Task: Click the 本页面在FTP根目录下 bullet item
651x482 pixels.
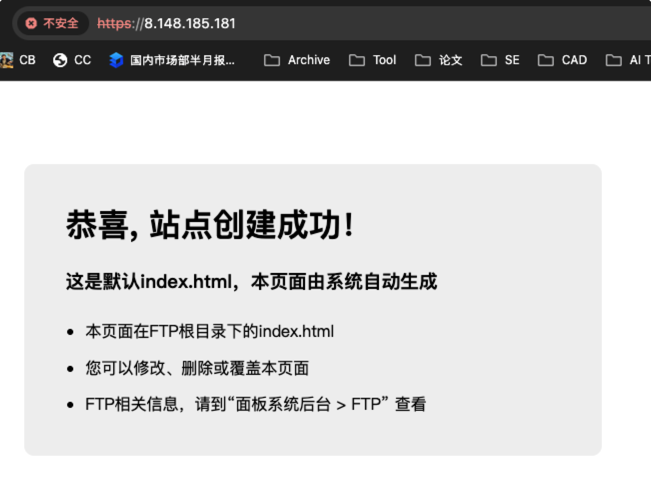Action: tap(210, 331)
